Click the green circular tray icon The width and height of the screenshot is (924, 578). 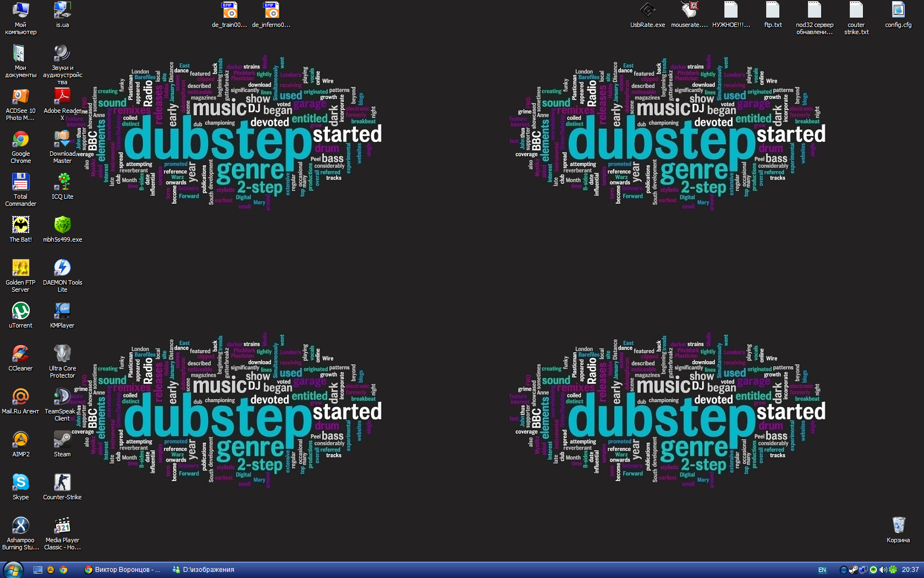coord(873,570)
